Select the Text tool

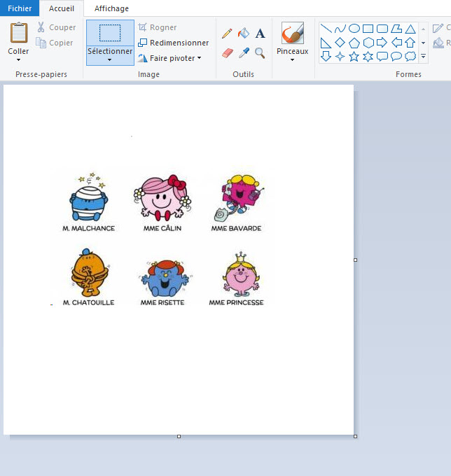[x=260, y=33]
